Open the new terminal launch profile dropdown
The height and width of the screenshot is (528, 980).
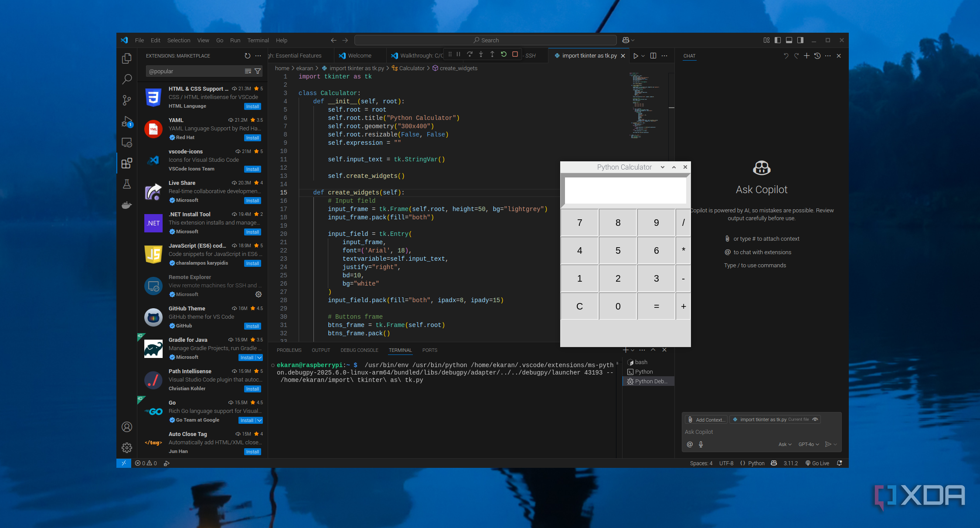pos(633,350)
